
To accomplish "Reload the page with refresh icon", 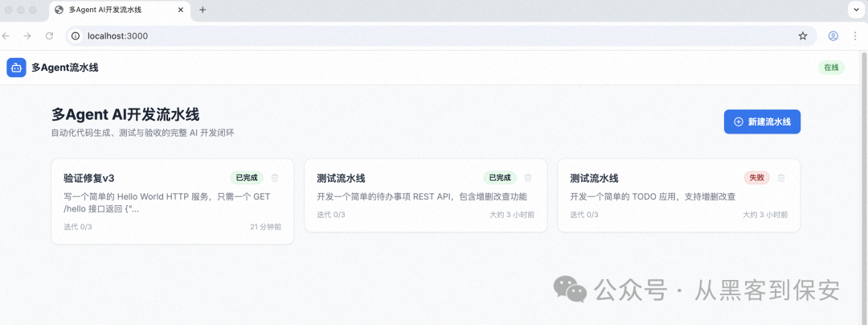I will pos(49,36).
